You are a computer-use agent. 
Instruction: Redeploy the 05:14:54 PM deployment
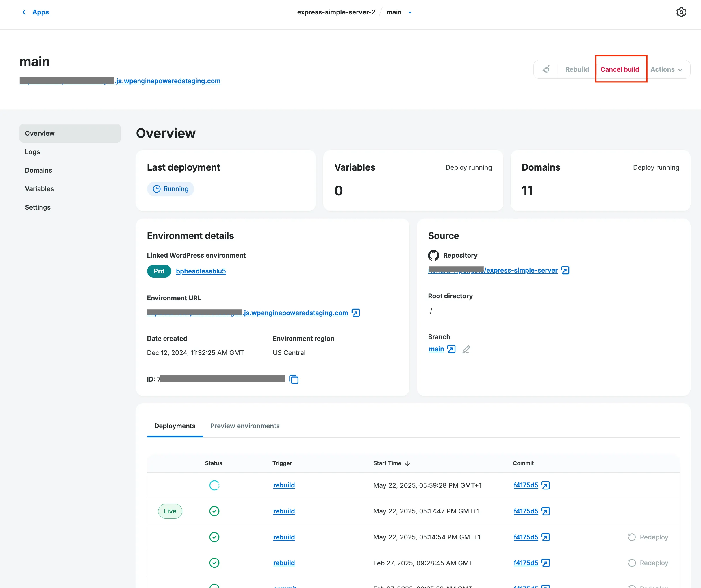coord(648,537)
